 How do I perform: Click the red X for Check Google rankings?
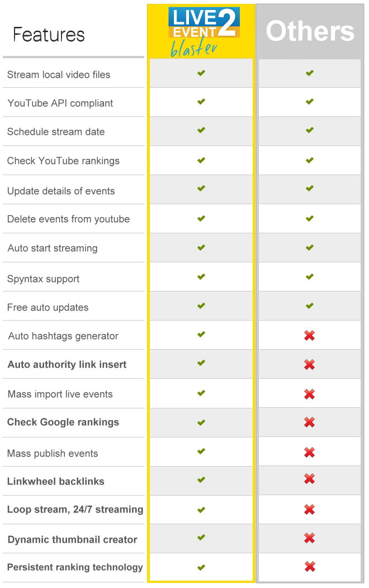309,422
